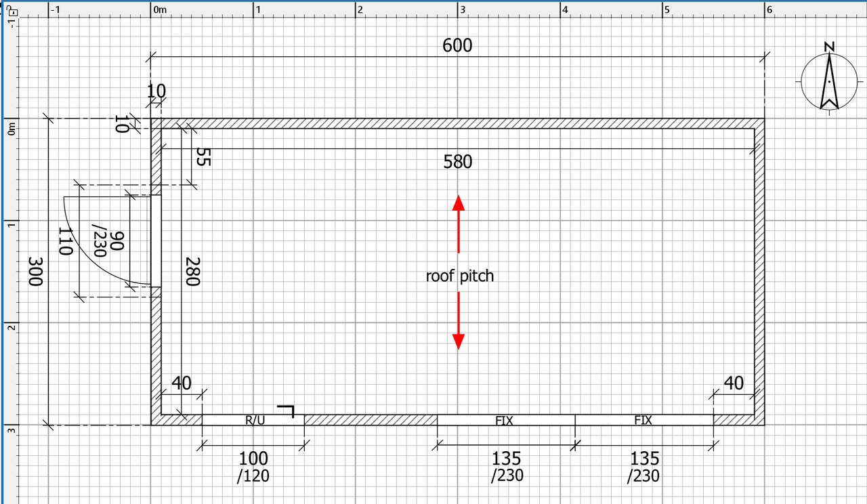Select the left FIX window
This screenshot has width=867, height=504.
click(x=505, y=420)
